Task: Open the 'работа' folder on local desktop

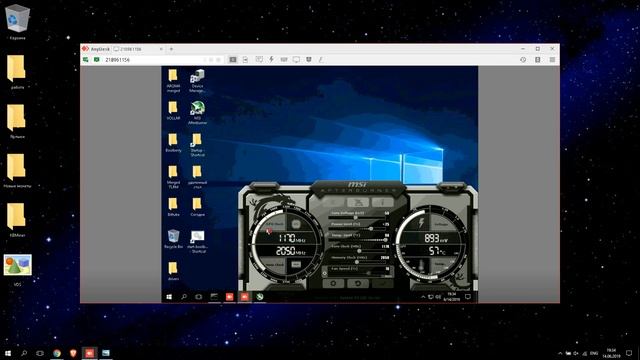Action: tap(17, 72)
